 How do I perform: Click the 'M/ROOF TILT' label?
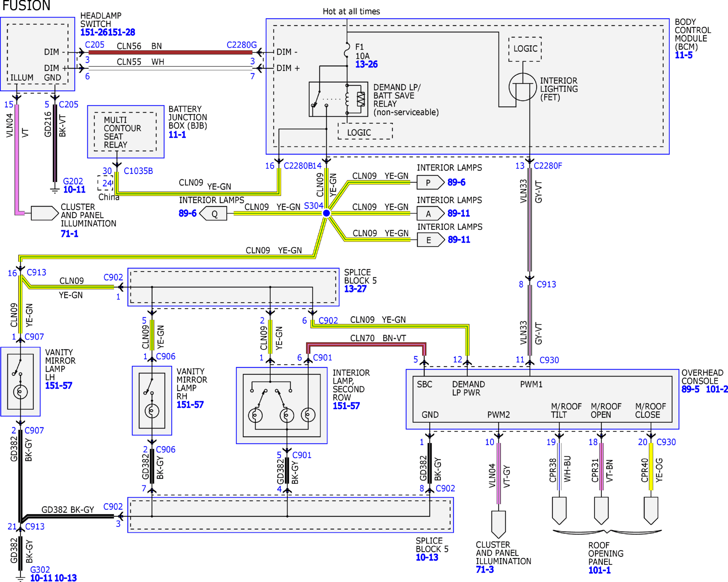[x=566, y=411]
